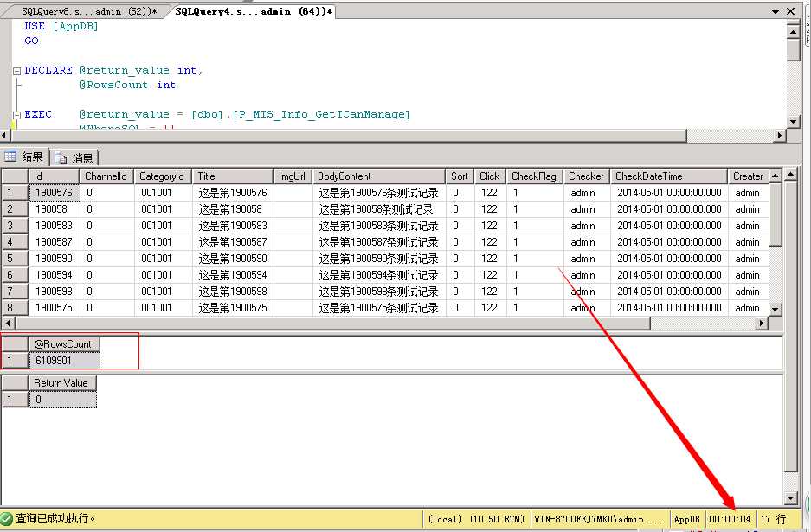Screen dimensions: 811x532
Task: Open the 结果 results tab
Action: (x=25, y=157)
